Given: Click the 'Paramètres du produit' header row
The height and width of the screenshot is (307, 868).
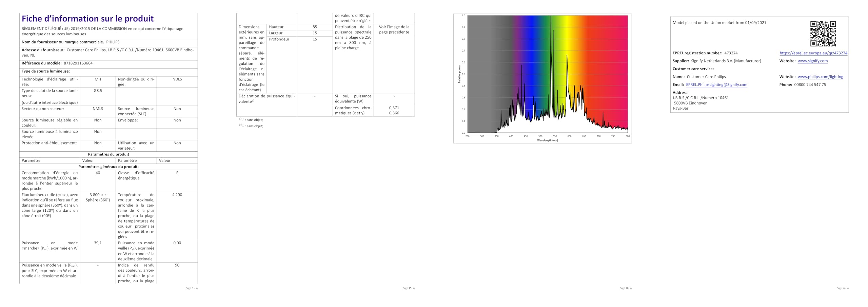Looking at the screenshot, I should point(108,154).
